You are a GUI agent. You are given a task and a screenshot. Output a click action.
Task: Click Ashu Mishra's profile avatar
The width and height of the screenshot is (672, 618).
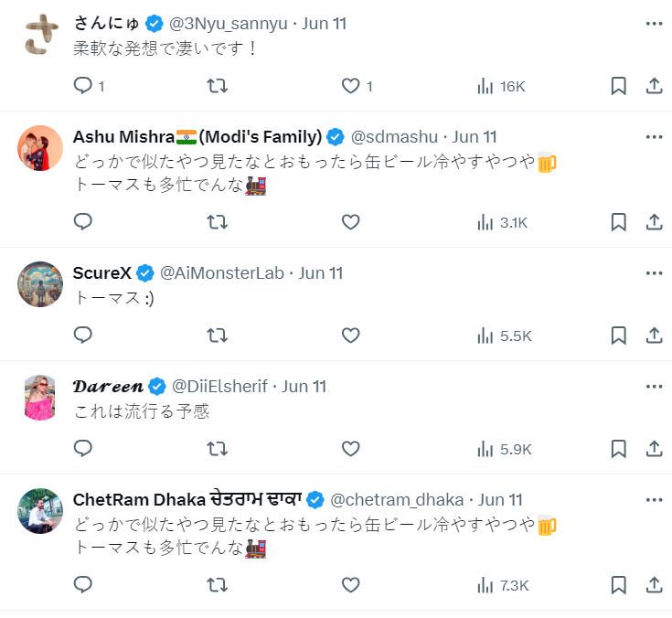pyautogui.click(x=40, y=148)
